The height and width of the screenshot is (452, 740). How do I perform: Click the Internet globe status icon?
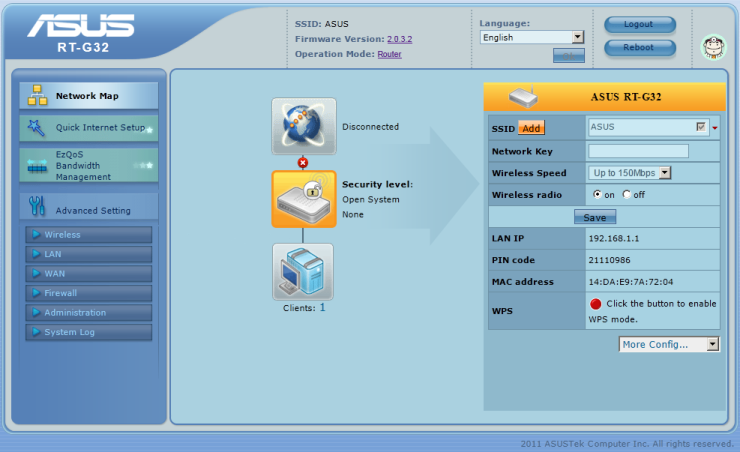tap(304, 126)
